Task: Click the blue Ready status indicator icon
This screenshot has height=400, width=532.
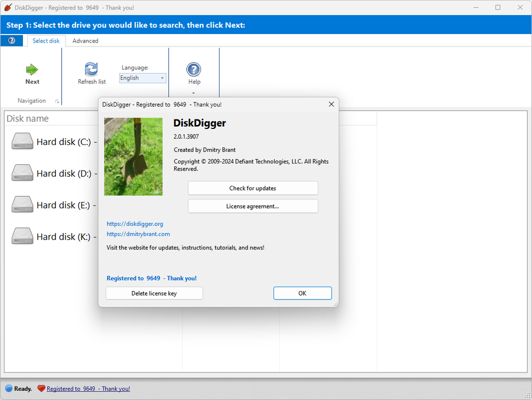Action: click(9, 388)
